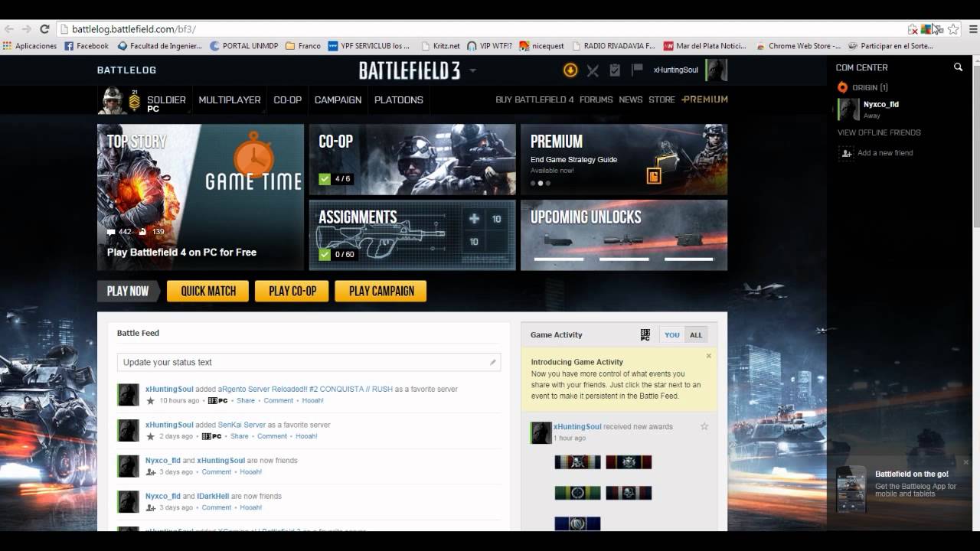Star the aRgento Server favorite post
The image size is (980, 551).
pyautogui.click(x=151, y=400)
